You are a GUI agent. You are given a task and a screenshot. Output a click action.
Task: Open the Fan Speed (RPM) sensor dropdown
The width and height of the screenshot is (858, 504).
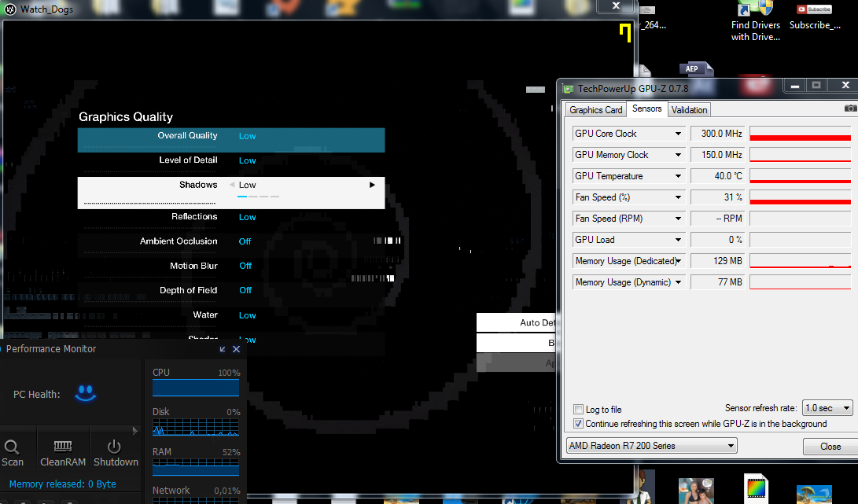point(678,219)
